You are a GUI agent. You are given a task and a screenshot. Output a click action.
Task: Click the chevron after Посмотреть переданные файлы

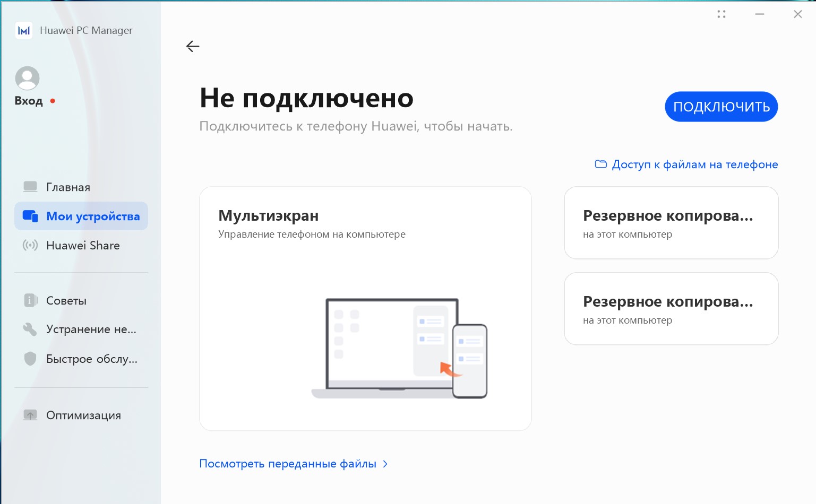tap(385, 464)
